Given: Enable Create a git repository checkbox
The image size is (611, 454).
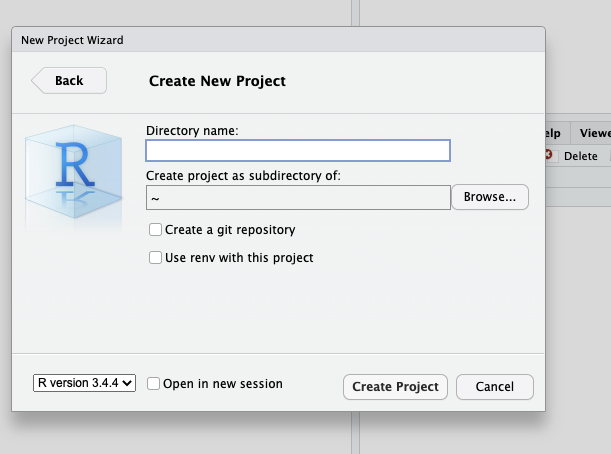Looking at the screenshot, I should 155,230.
